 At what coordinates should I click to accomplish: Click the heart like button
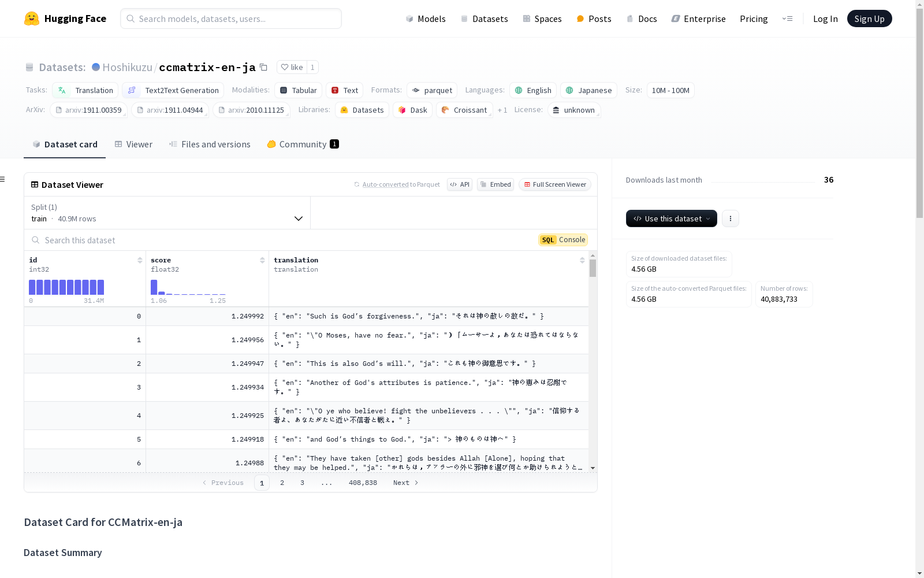tap(292, 67)
